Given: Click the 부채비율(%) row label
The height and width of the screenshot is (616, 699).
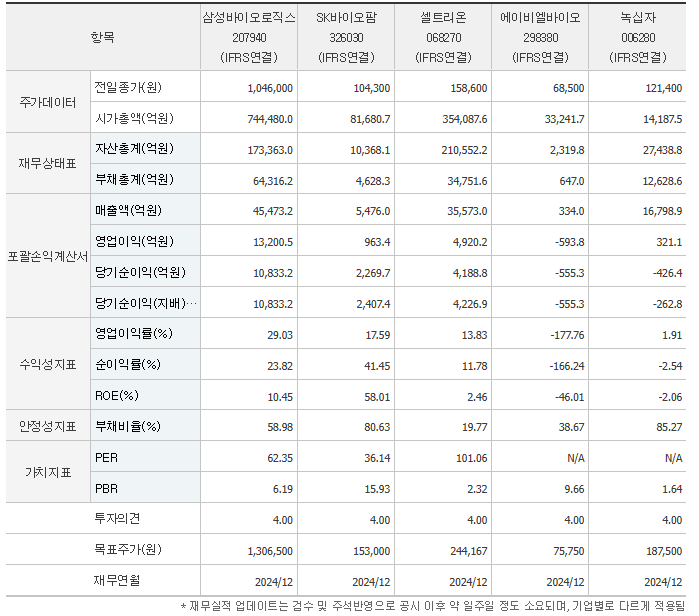Looking at the screenshot, I should tap(127, 426).
